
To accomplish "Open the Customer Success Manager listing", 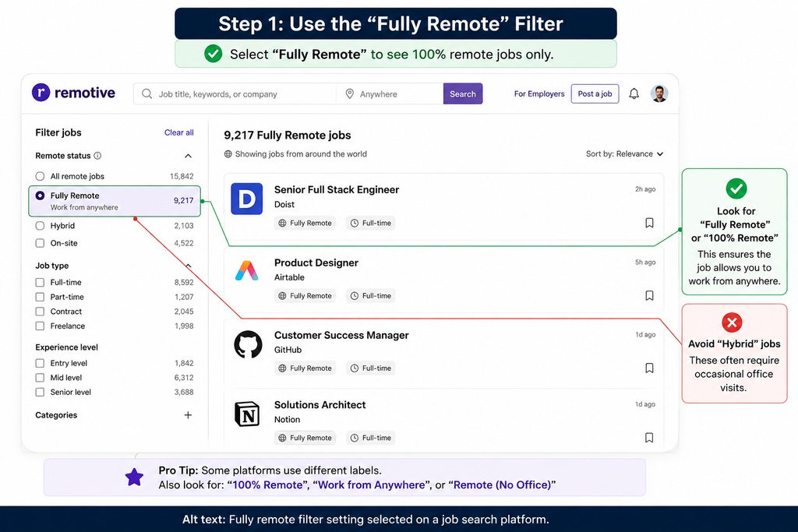I will tap(341, 335).
